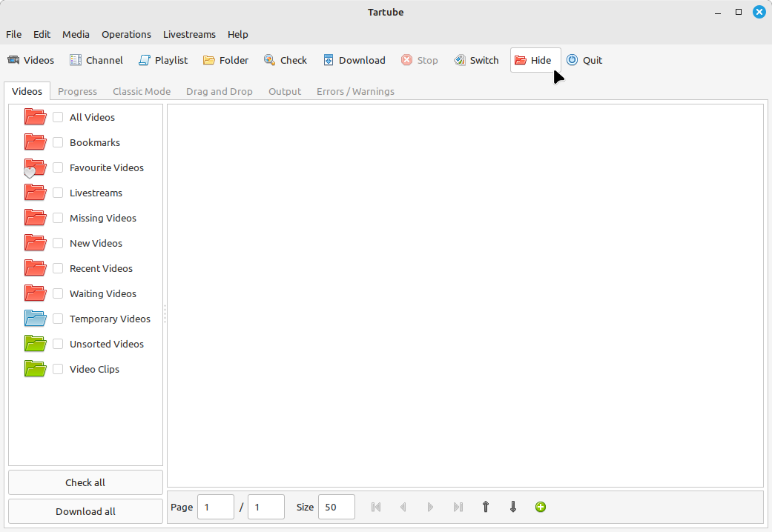772x532 pixels.
Task: Add a Playlist via toolbar
Action: [163, 60]
